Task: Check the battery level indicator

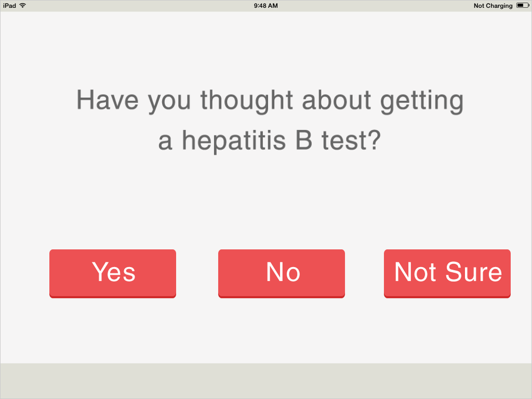Action: point(522,5)
